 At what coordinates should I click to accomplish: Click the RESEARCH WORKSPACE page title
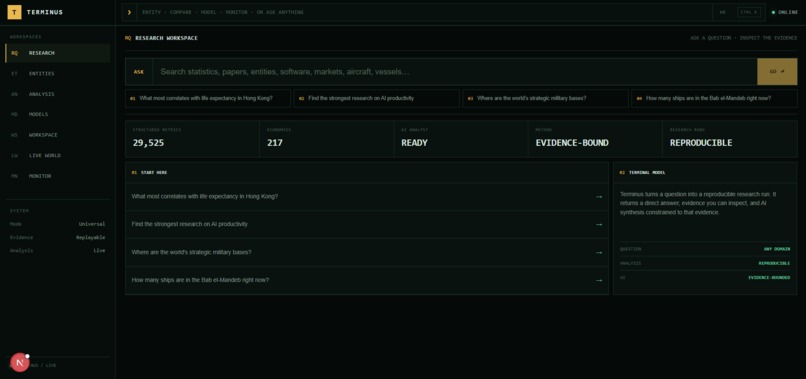click(166, 38)
